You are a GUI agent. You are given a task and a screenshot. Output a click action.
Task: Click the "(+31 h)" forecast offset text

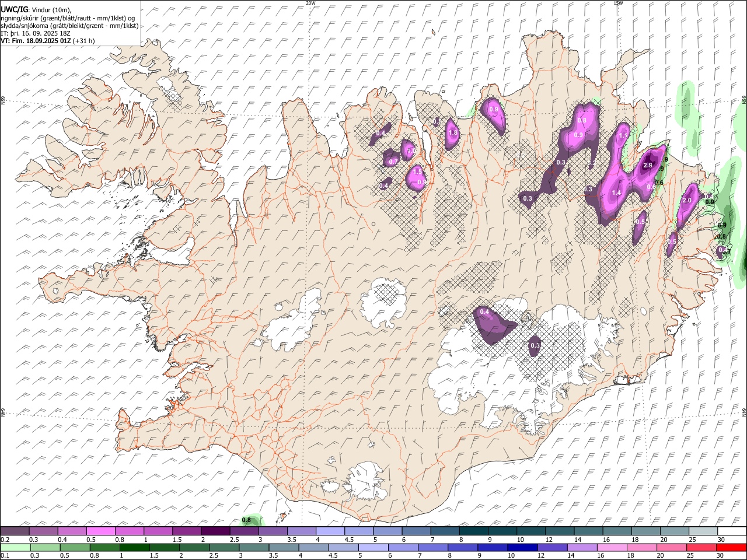pyautogui.click(x=84, y=41)
